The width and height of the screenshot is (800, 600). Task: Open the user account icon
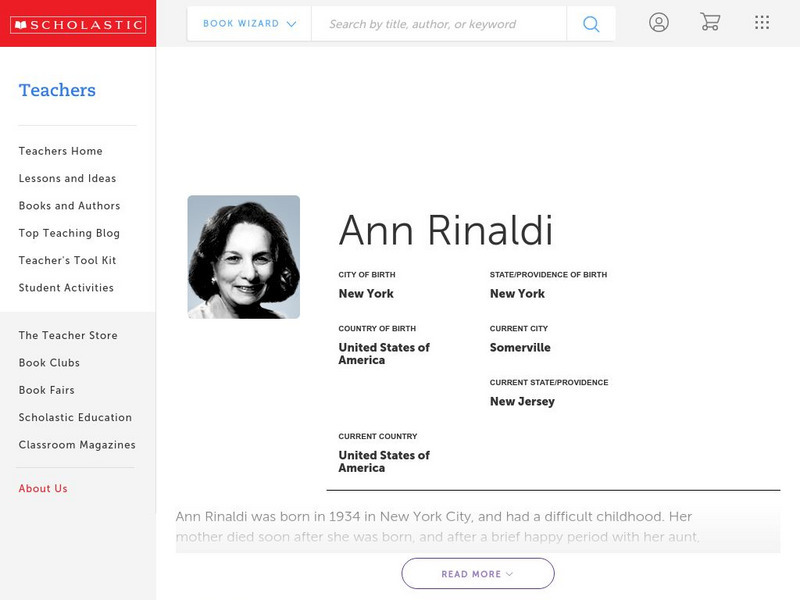coord(659,22)
